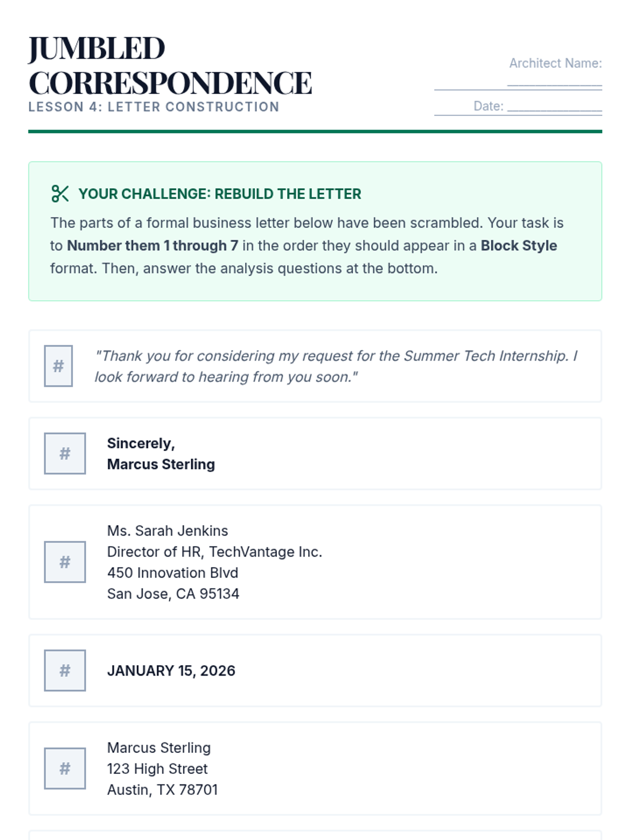Select the number box beside Sarah Jenkins' address
The image size is (630, 840).
[x=65, y=562]
